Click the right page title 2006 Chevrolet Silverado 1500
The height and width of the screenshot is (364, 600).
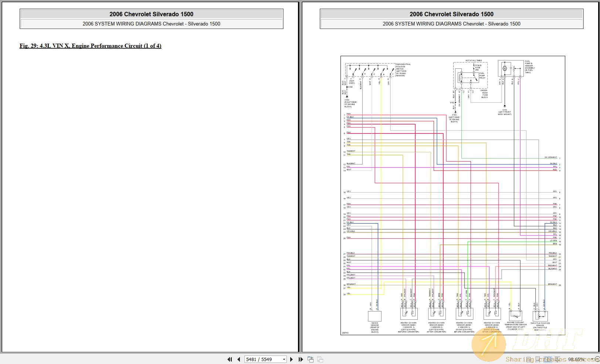tap(451, 14)
